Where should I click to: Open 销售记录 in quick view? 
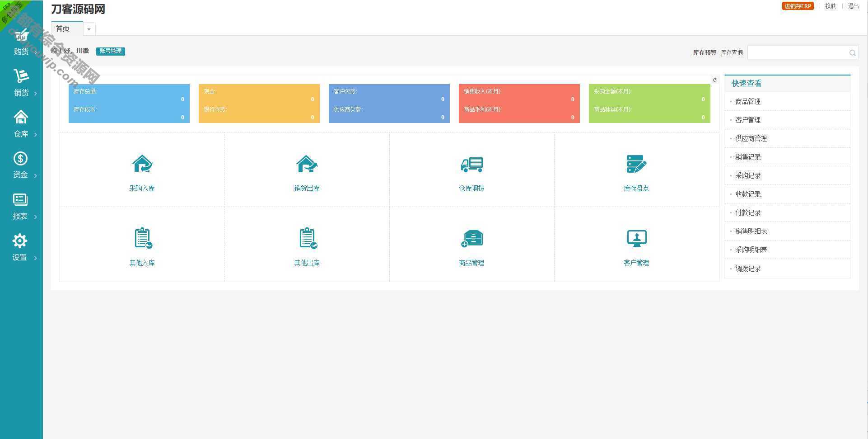point(788,157)
